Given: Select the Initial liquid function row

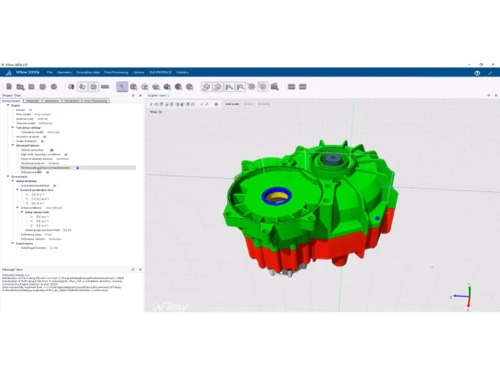Looking at the screenshot, I should pyautogui.click(x=39, y=248).
